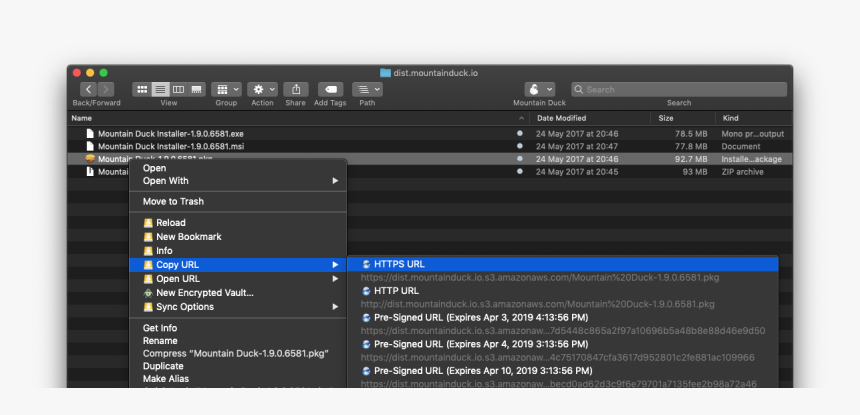Copy Pre-Signed URL expiring Apr 3, 2019
This screenshot has height=415, width=860.
click(x=563, y=317)
